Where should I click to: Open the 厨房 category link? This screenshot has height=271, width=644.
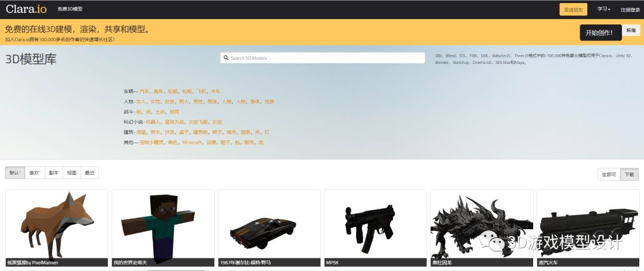[x=246, y=133]
